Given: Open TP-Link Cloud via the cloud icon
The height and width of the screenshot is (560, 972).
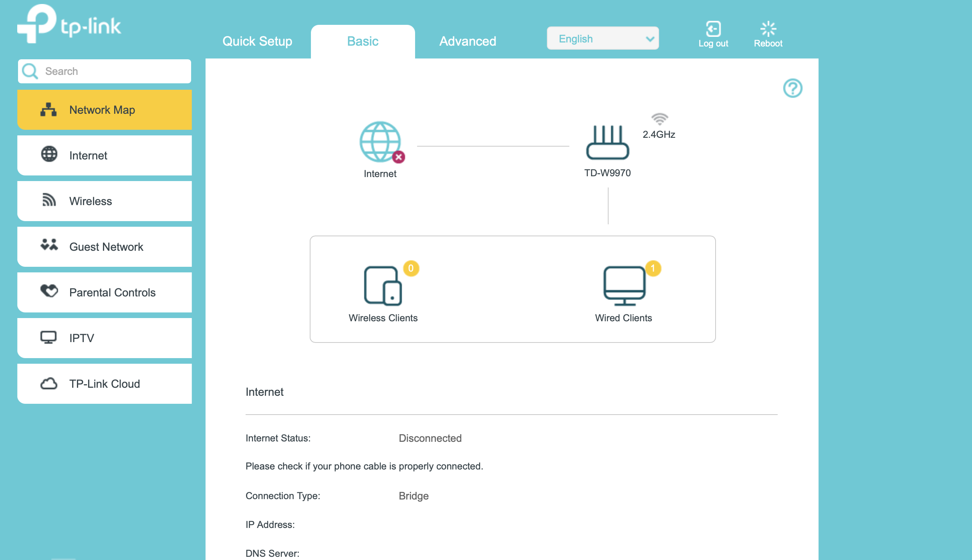Looking at the screenshot, I should coord(48,383).
